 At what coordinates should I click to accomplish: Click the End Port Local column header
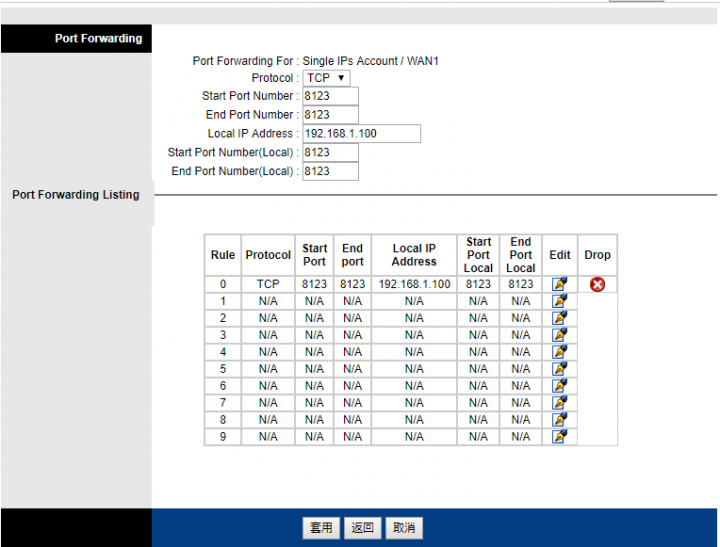pyautogui.click(x=521, y=255)
